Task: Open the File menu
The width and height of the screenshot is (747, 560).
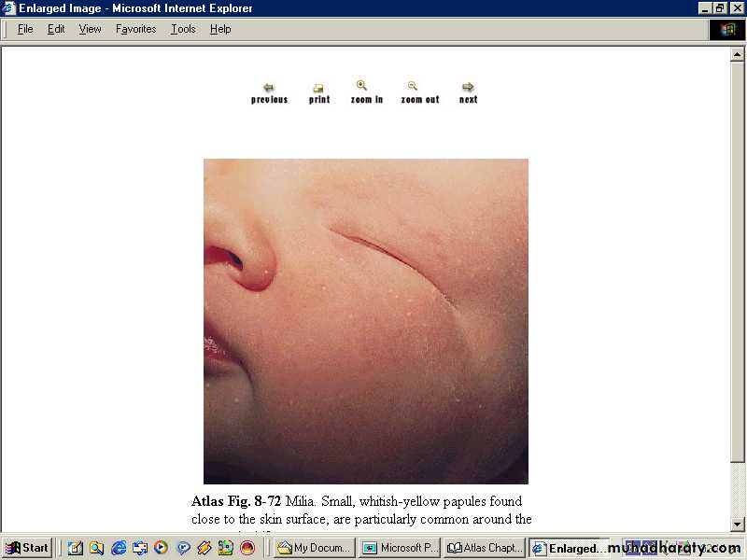Action: (x=25, y=29)
